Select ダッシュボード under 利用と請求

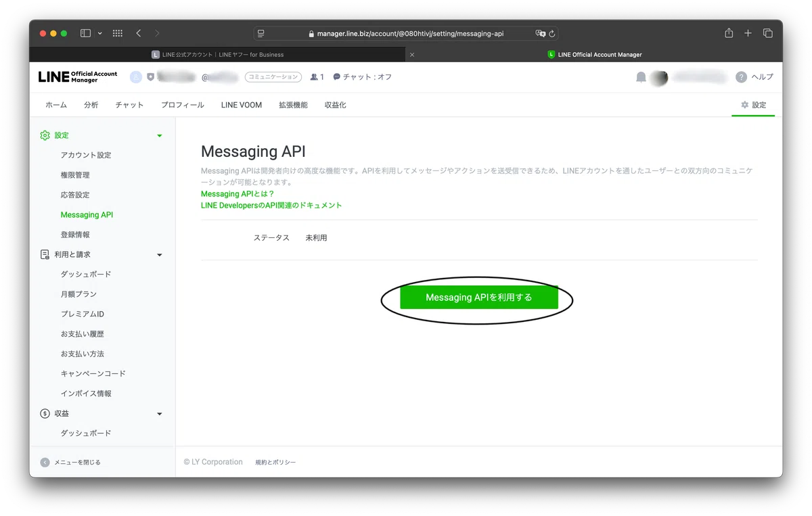[86, 275]
